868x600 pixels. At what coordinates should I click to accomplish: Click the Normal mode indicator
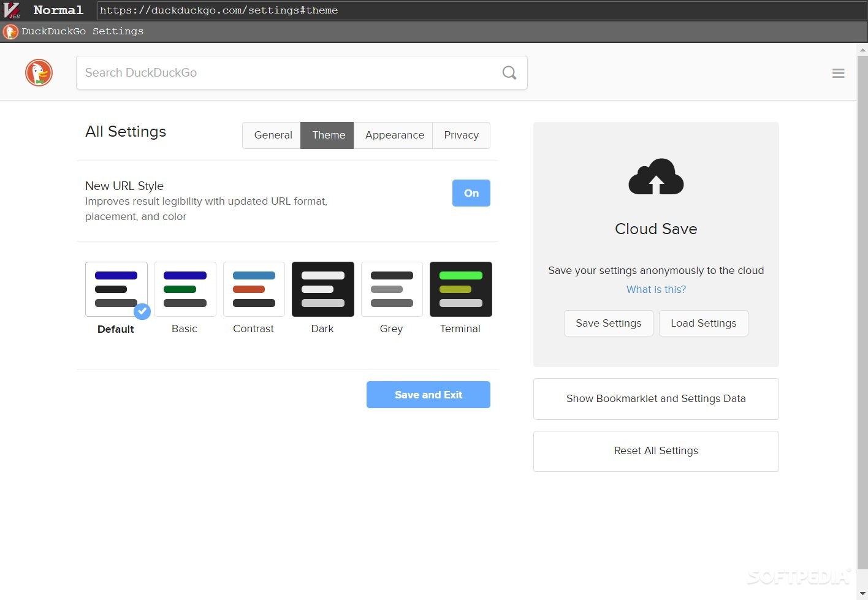pyautogui.click(x=58, y=10)
